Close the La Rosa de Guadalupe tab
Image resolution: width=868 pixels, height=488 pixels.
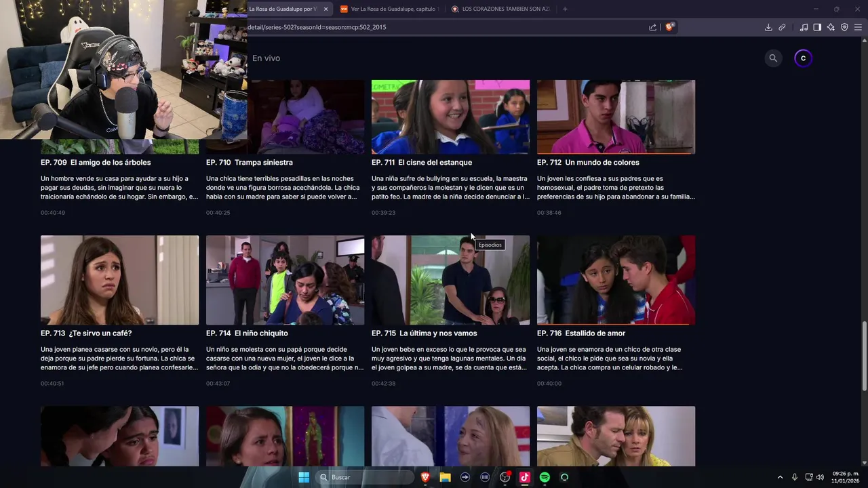pos(325,9)
